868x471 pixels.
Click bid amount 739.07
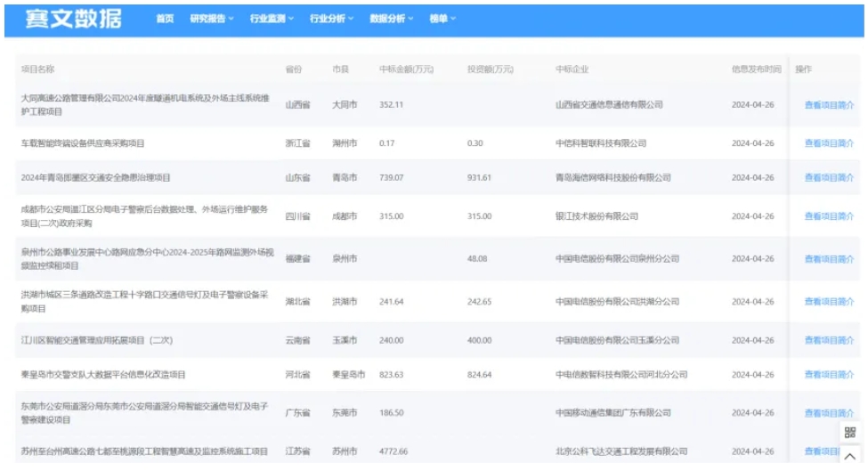392,178
